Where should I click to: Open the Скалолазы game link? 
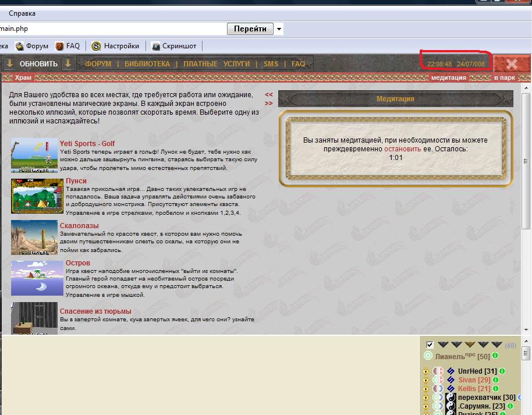point(79,226)
